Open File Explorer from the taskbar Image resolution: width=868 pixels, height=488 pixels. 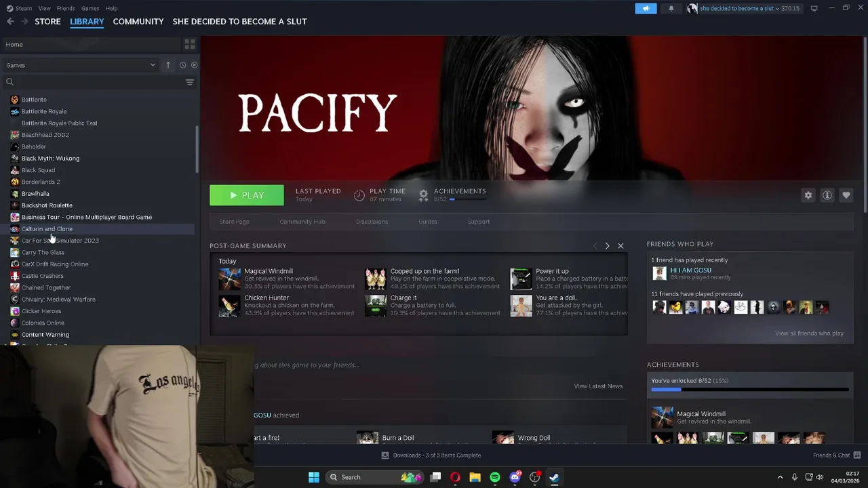[x=475, y=477]
